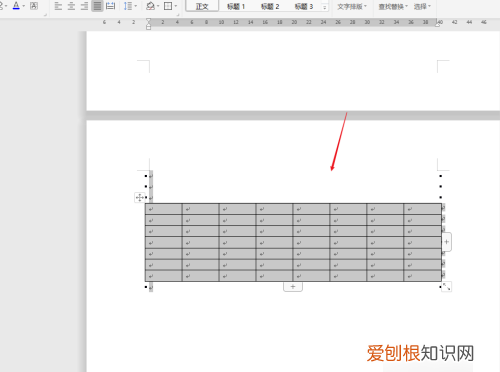The width and height of the screenshot is (500, 372).
Task: Open the 查找替换 menu
Action: click(393, 6)
